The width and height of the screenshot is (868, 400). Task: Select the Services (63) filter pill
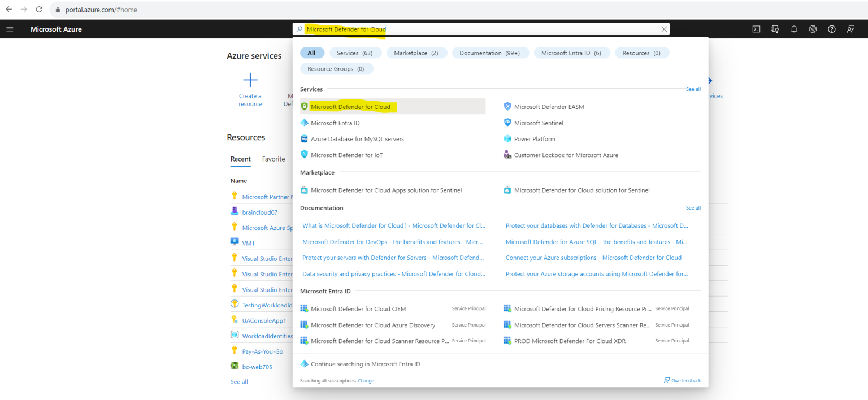(x=355, y=53)
